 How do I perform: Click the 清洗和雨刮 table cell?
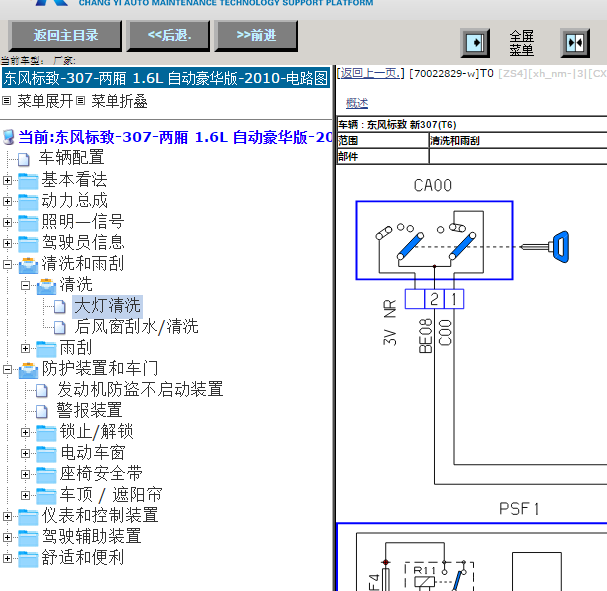tap(518, 140)
